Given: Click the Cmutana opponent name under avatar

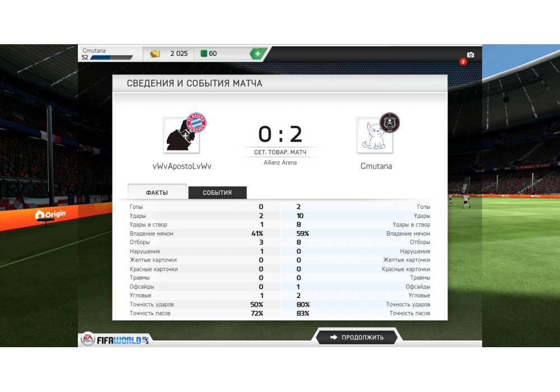Looking at the screenshot, I should pyautogui.click(x=376, y=166).
